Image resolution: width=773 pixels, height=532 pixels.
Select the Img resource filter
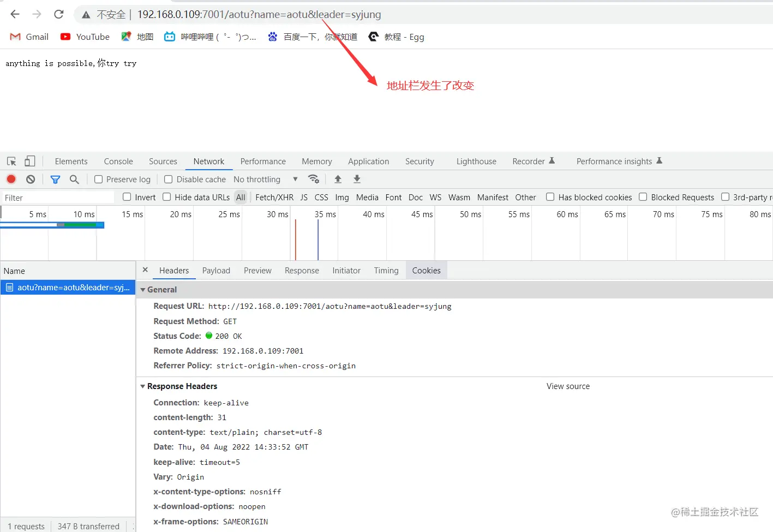point(342,198)
